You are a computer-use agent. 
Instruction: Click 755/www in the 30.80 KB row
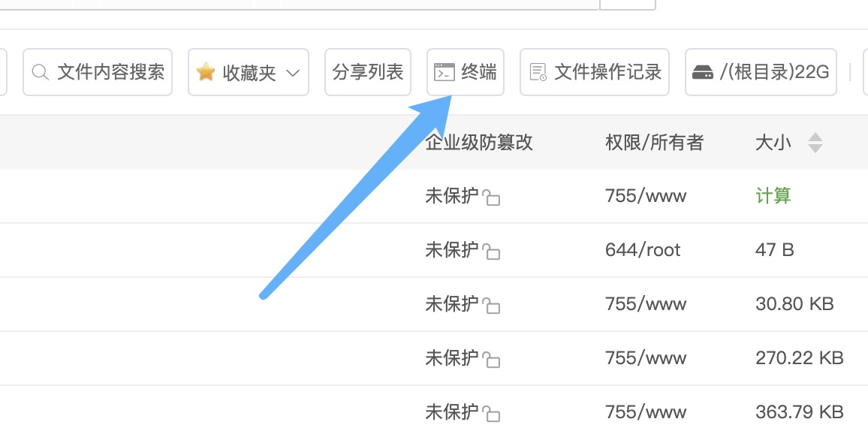[646, 304]
